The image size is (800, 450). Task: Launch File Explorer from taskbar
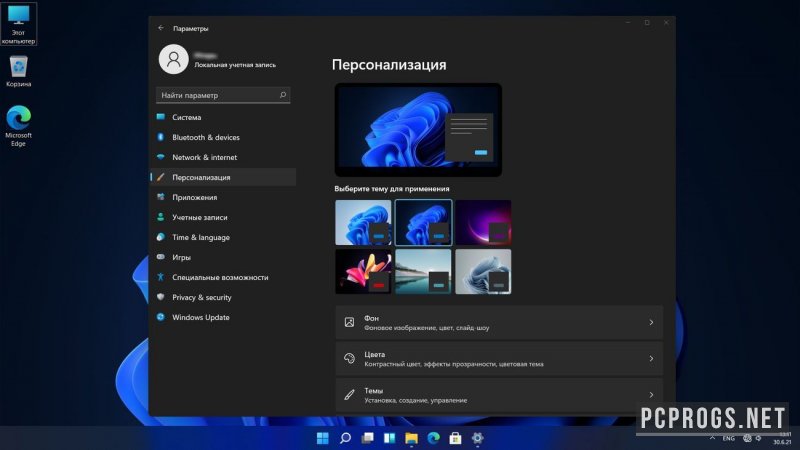(411, 438)
